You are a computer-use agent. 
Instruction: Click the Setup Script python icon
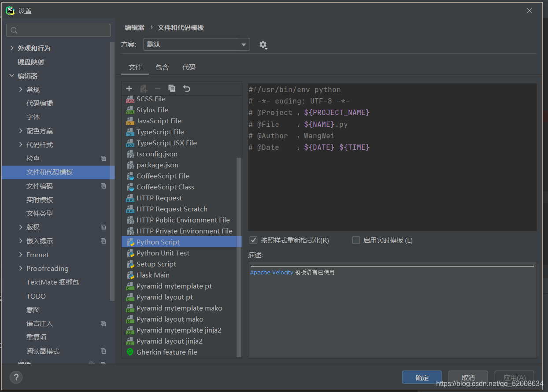point(130,264)
